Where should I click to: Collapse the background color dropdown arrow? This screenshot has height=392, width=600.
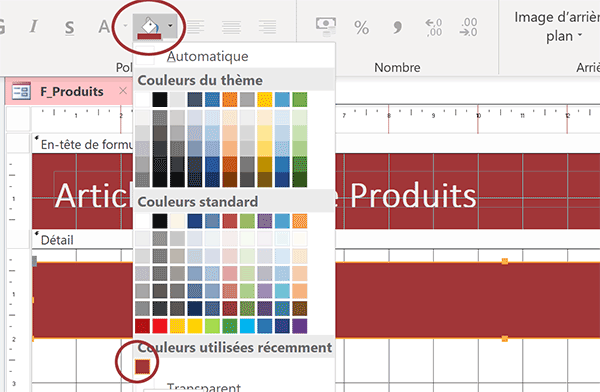[170, 26]
